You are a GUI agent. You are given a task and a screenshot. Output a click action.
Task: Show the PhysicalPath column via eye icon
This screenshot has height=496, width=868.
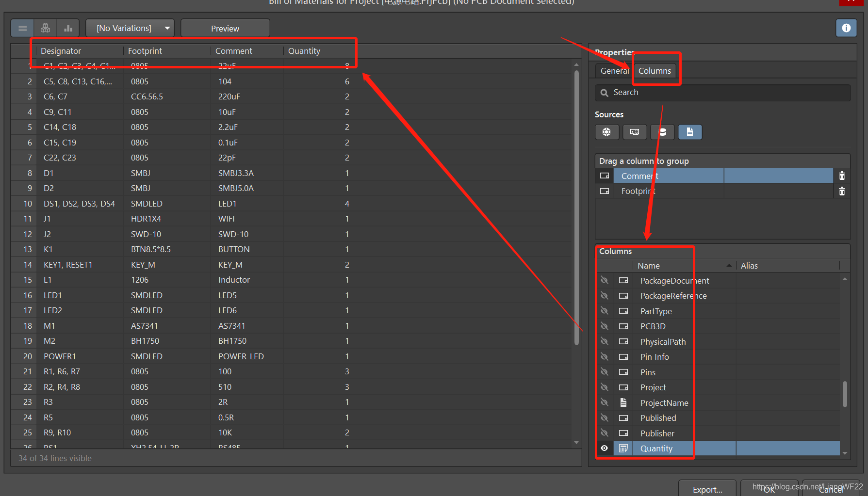pos(605,341)
